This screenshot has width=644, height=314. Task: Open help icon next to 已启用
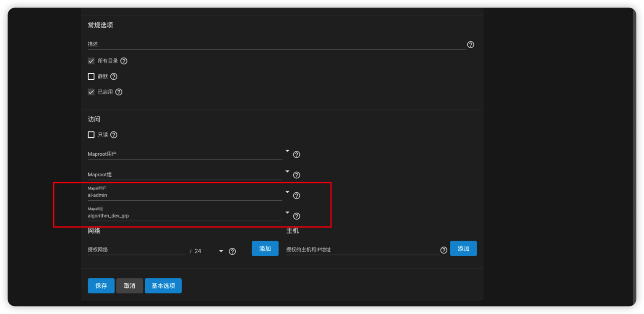coord(119,92)
